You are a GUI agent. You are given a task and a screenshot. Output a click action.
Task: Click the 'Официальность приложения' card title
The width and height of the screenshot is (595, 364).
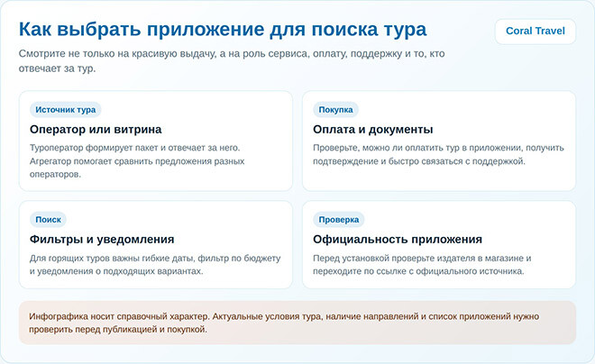coord(398,240)
